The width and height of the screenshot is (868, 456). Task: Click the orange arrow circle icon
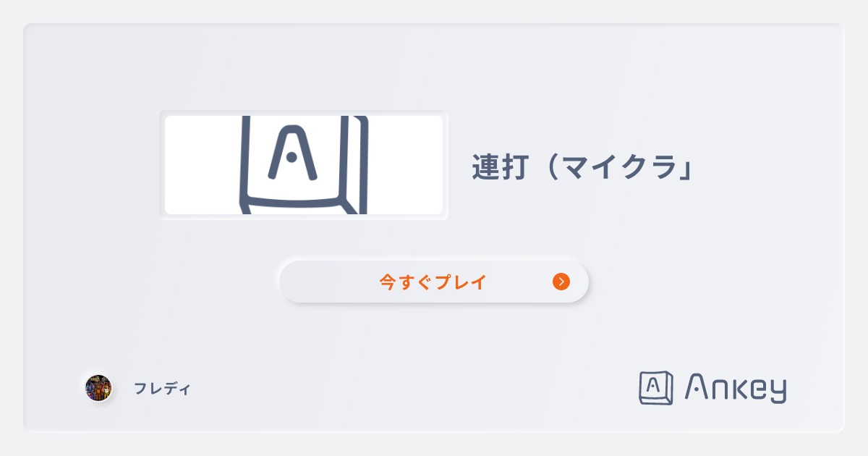561,282
